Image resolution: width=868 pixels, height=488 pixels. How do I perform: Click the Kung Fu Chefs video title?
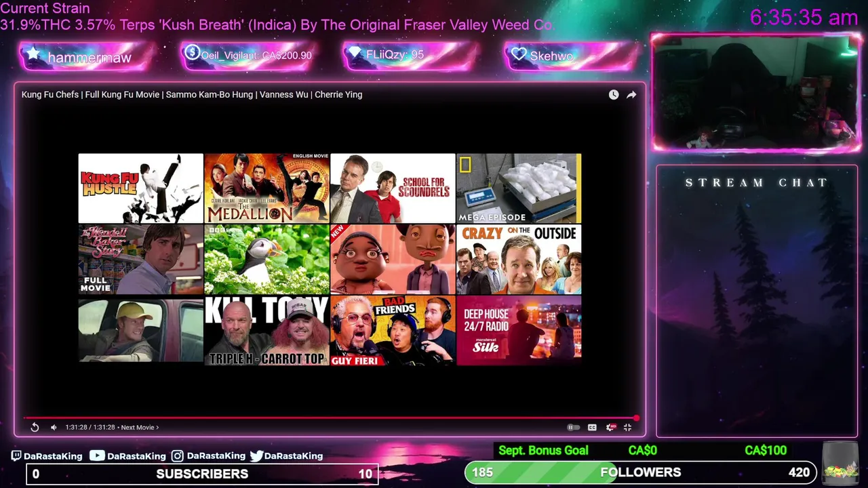192,95
